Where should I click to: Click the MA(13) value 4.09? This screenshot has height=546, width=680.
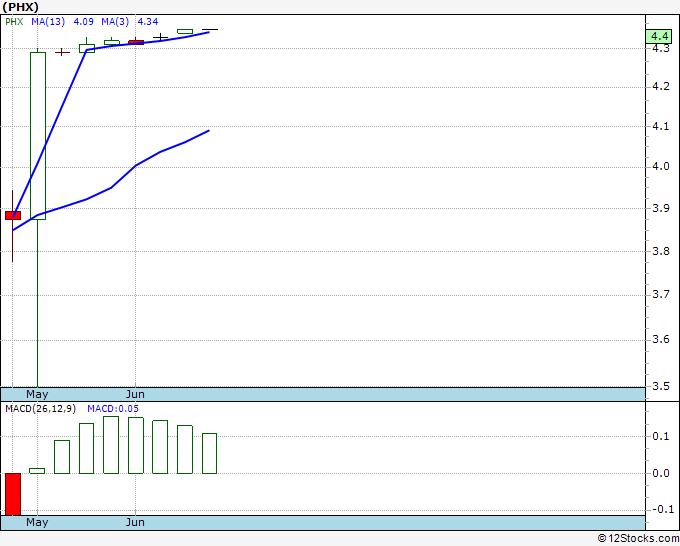[x=83, y=22]
